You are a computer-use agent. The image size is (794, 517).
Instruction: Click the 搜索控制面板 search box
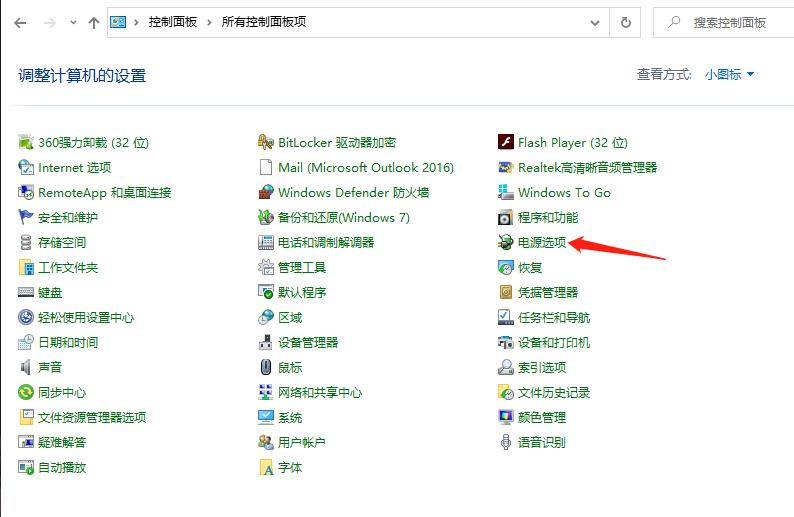(x=724, y=23)
